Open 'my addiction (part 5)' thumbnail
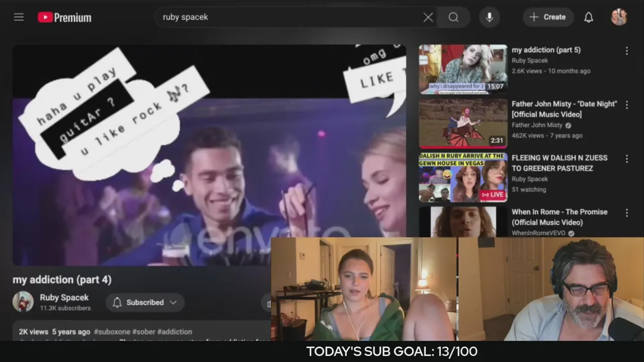 click(463, 69)
